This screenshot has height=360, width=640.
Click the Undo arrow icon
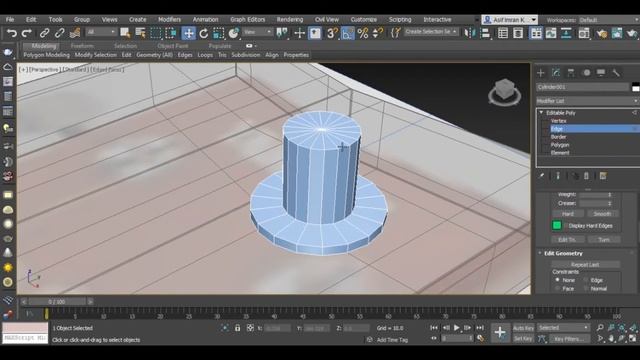pos(11,33)
